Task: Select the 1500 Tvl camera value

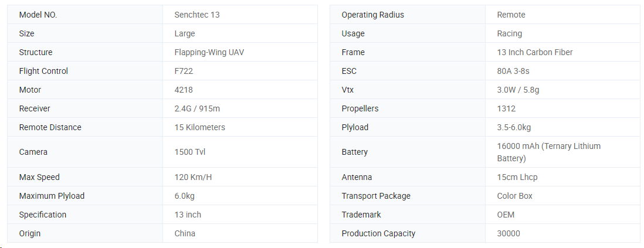Action: 190,152
